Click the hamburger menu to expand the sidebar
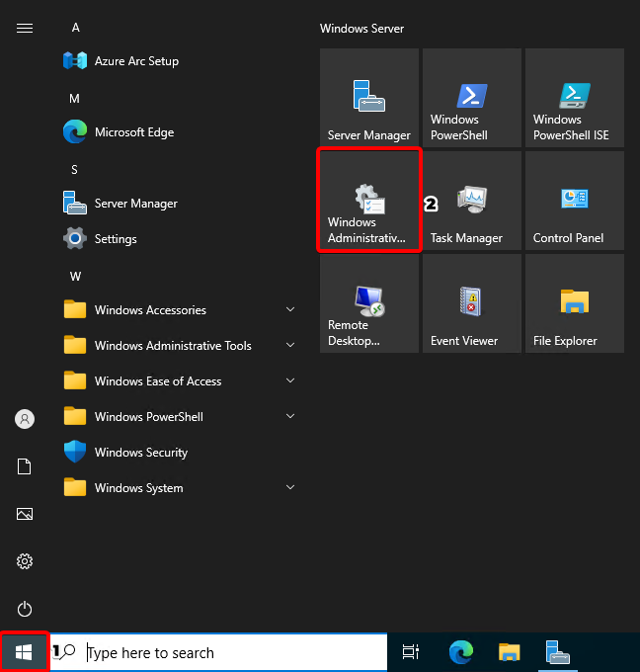This screenshot has width=640, height=672. pyautogui.click(x=25, y=28)
